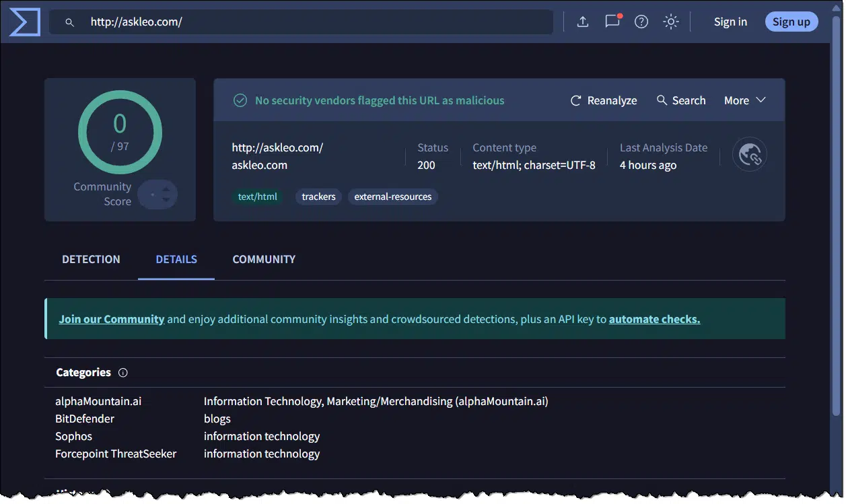The image size is (846, 504).
Task: Open the upload file icon
Action: pyautogui.click(x=583, y=22)
